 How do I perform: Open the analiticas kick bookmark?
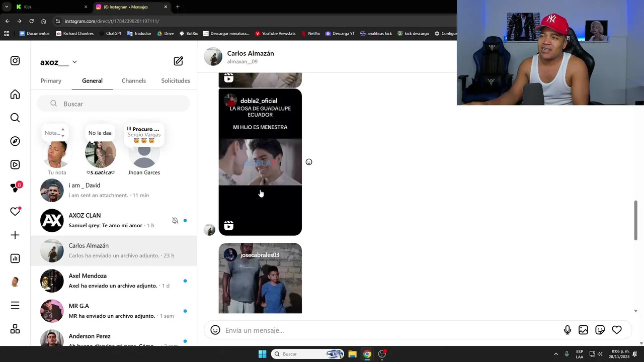click(x=376, y=33)
